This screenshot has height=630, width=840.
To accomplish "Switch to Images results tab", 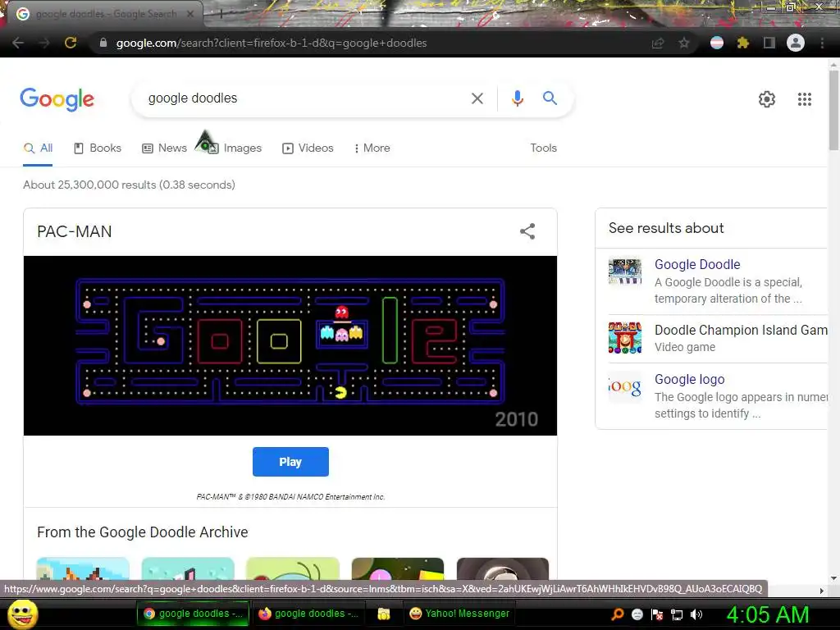I will click(235, 148).
